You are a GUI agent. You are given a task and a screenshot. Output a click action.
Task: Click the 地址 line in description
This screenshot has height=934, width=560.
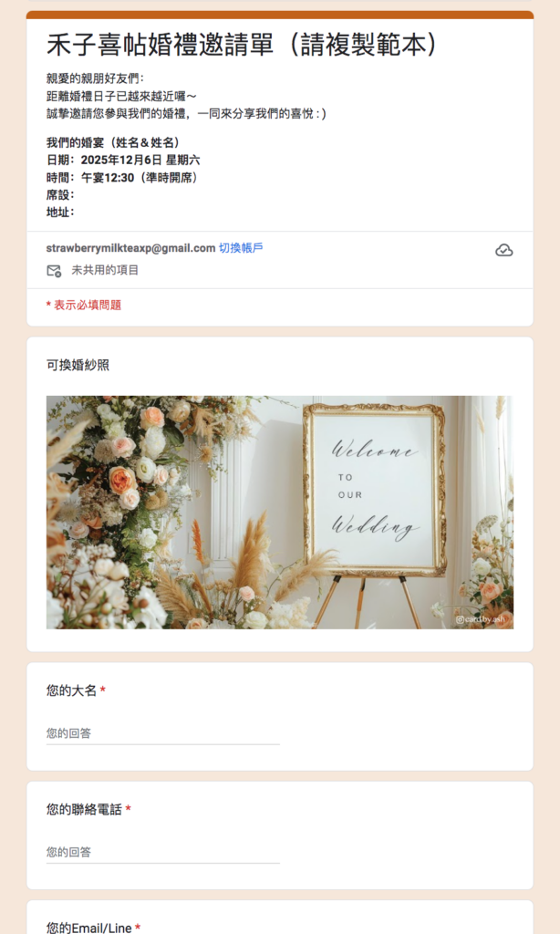click(x=60, y=212)
